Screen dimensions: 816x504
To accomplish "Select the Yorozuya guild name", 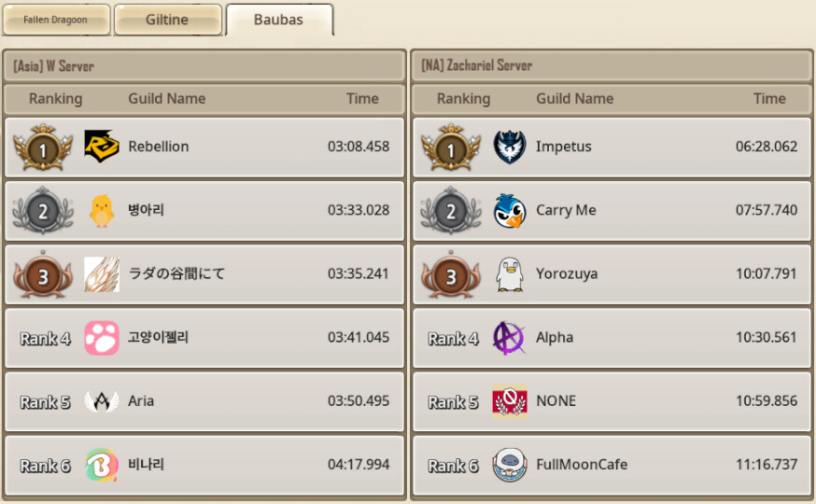I will 566,274.
